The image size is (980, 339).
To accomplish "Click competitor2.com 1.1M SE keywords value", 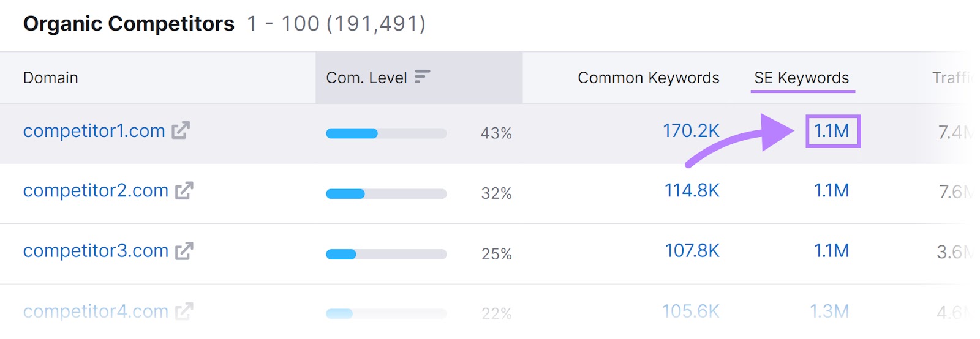I will point(831,191).
